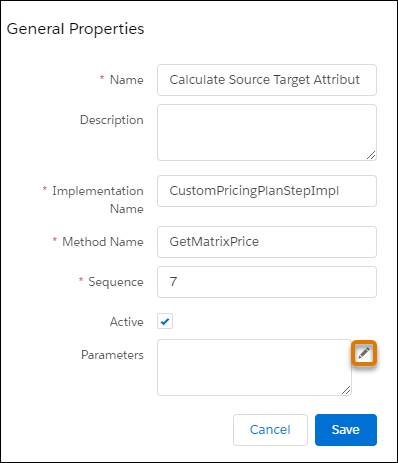398x463 pixels.
Task: Click the Description label
Action: click(112, 120)
